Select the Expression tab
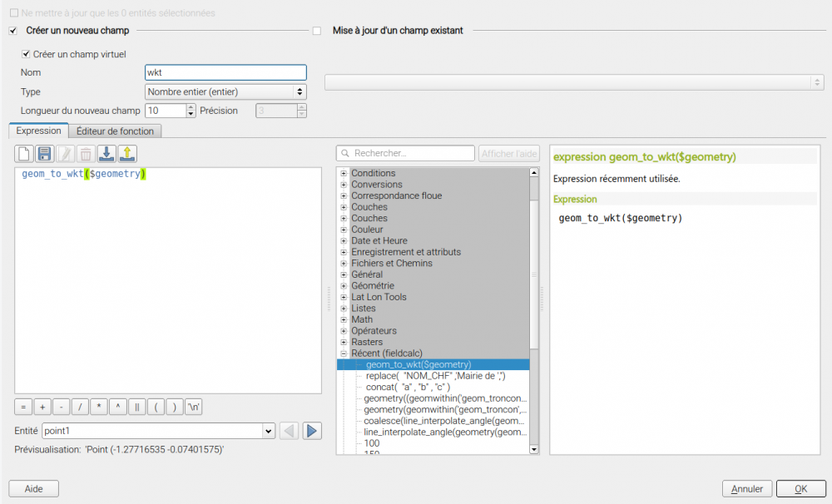Viewport: 832px width, 504px height. [x=38, y=131]
